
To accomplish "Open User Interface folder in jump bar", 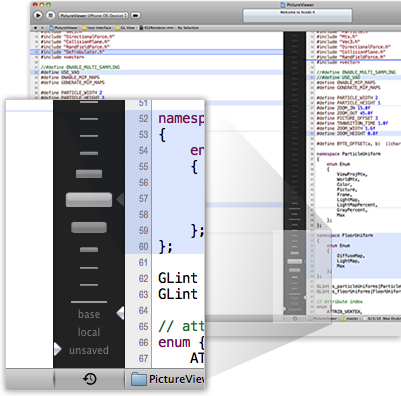I will 97,28.
